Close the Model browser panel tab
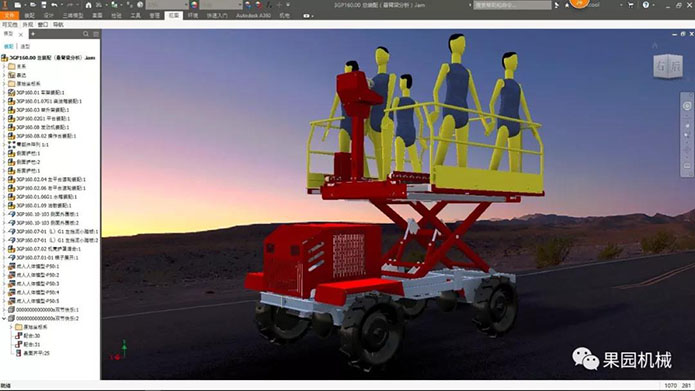 pyautogui.click(x=20, y=34)
